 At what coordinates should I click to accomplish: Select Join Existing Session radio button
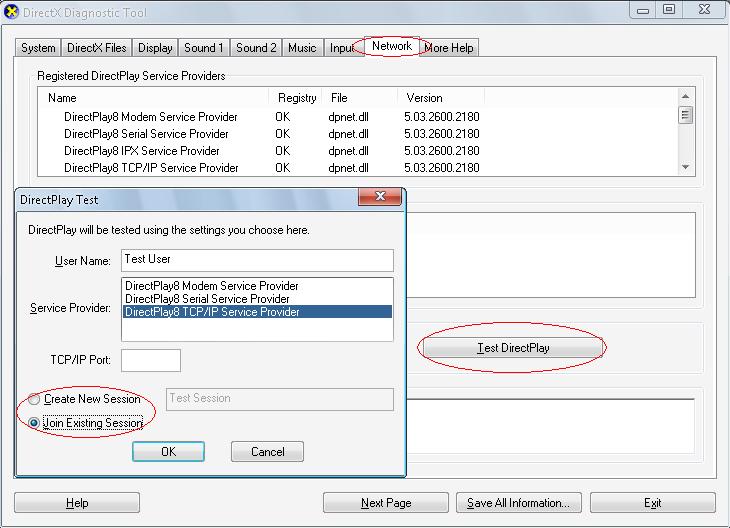34,423
